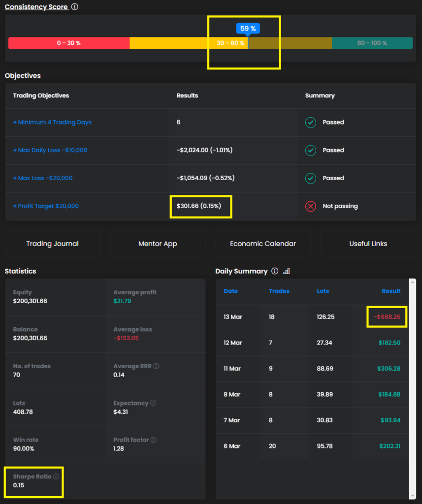Click the Consistency Score heading link

36,7
